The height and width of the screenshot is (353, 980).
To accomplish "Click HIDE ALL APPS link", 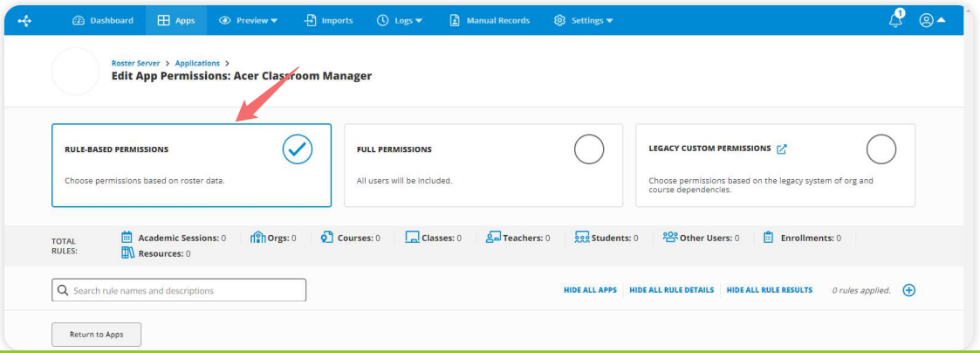I will [x=590, y=290].
